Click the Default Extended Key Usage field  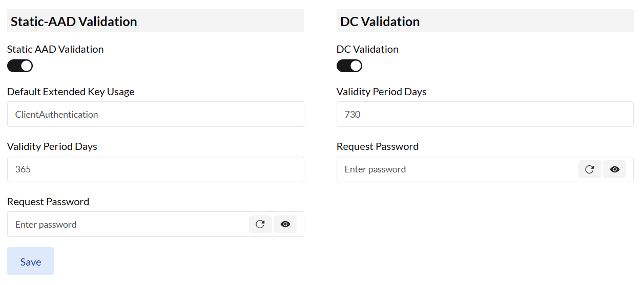pos(155,114)
